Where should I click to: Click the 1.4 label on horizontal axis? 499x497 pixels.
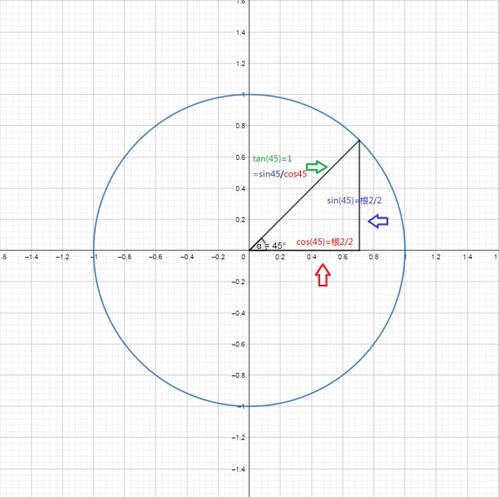pos(467,257)
